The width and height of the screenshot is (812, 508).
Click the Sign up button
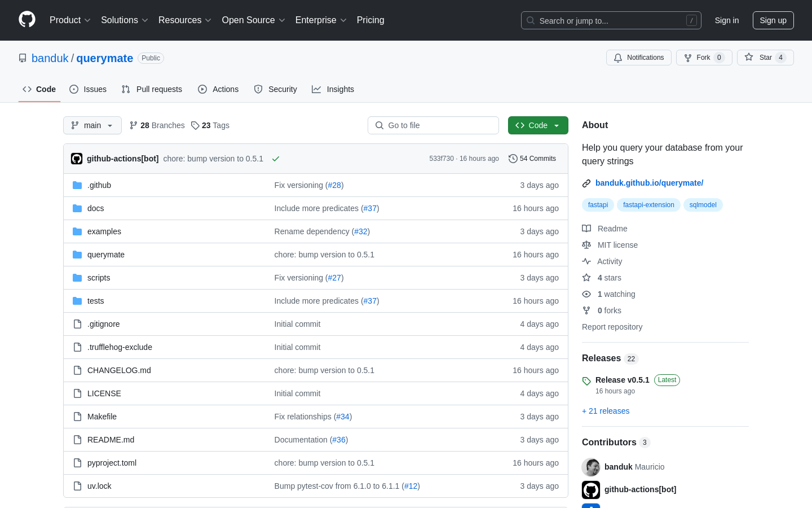pos(773,20)
